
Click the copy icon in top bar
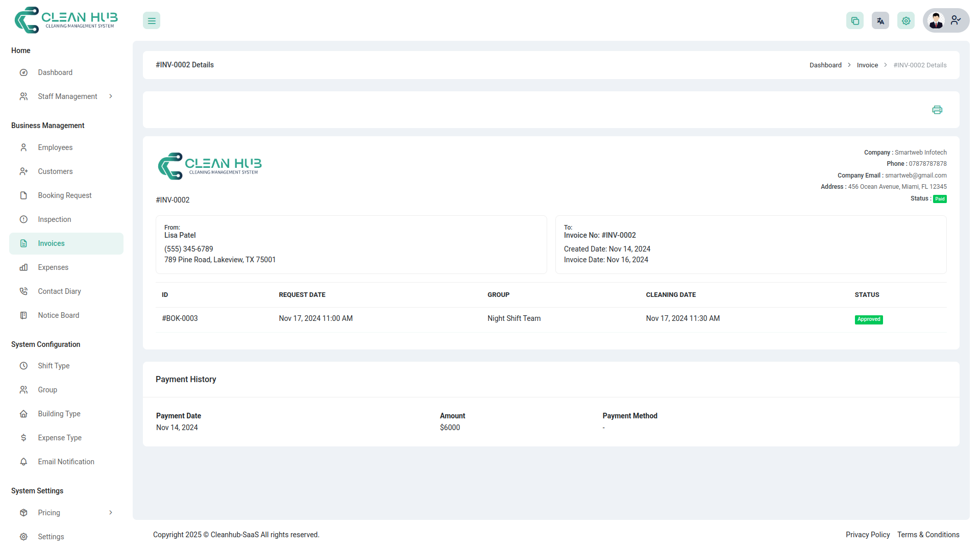[x=854, y=21]
